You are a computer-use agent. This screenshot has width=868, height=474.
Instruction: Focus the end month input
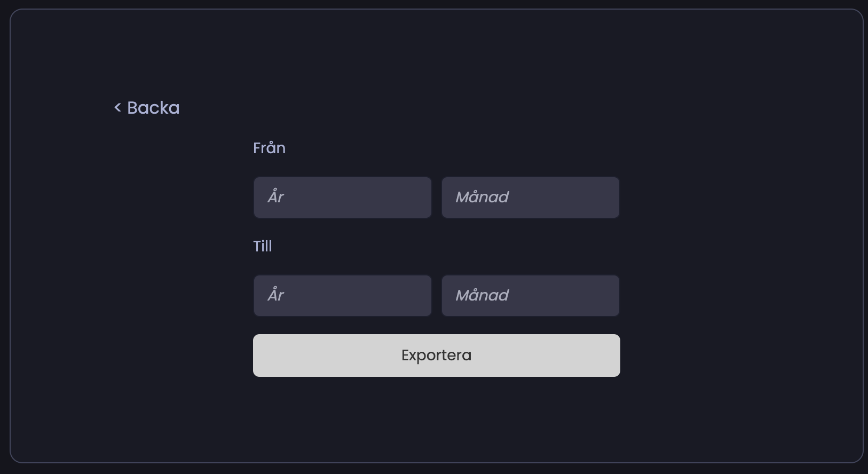click(x=530, y=296)
